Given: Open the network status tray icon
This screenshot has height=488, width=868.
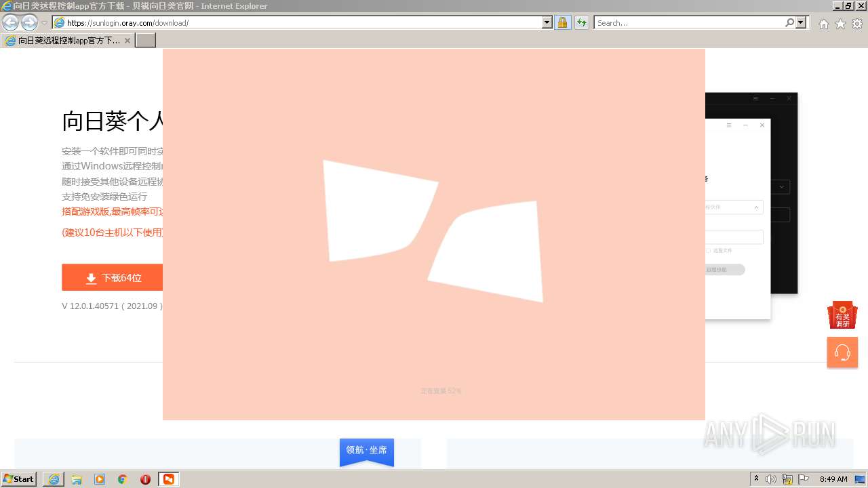Looking at the screenshot, I should click(787, 479).
